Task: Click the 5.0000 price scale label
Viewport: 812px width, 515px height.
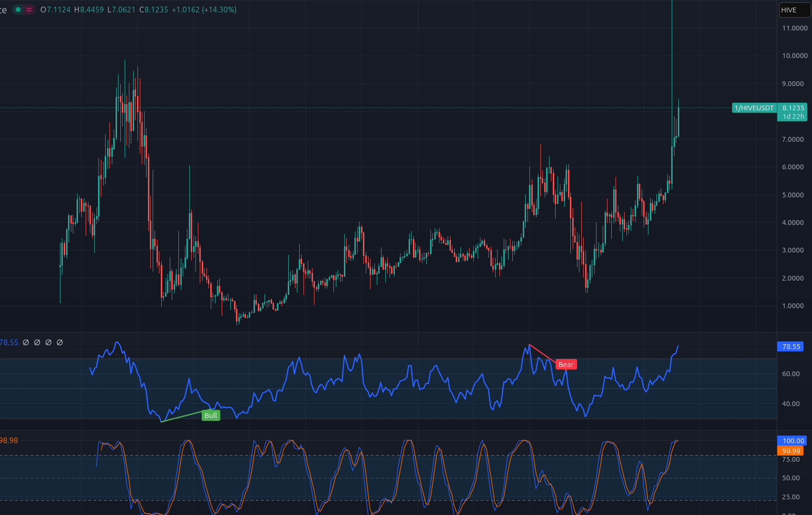Action: (x=793, y=195)
